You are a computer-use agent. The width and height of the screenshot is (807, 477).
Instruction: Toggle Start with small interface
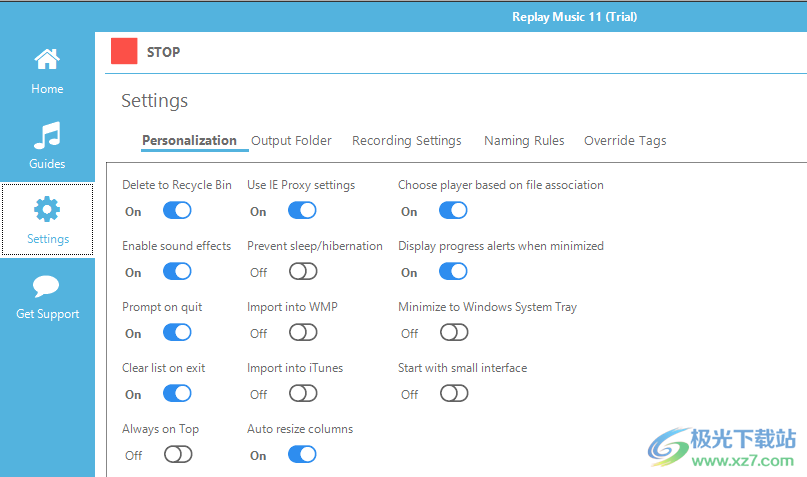453,394
